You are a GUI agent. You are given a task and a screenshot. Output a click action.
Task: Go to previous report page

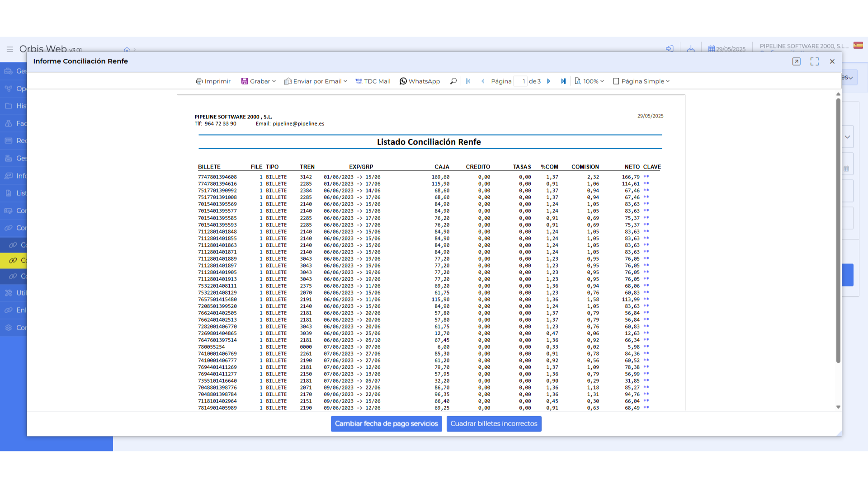click(483, 81)
